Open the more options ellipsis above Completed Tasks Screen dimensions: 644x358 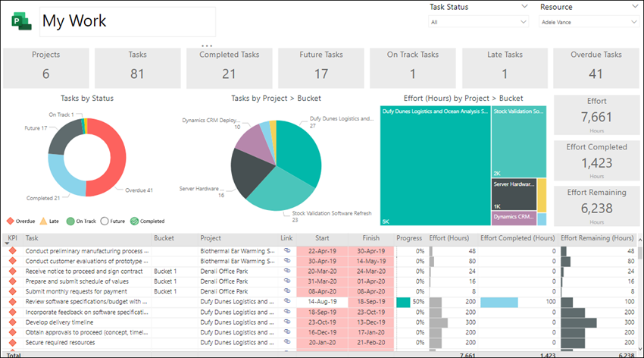[x=207, y=46]
